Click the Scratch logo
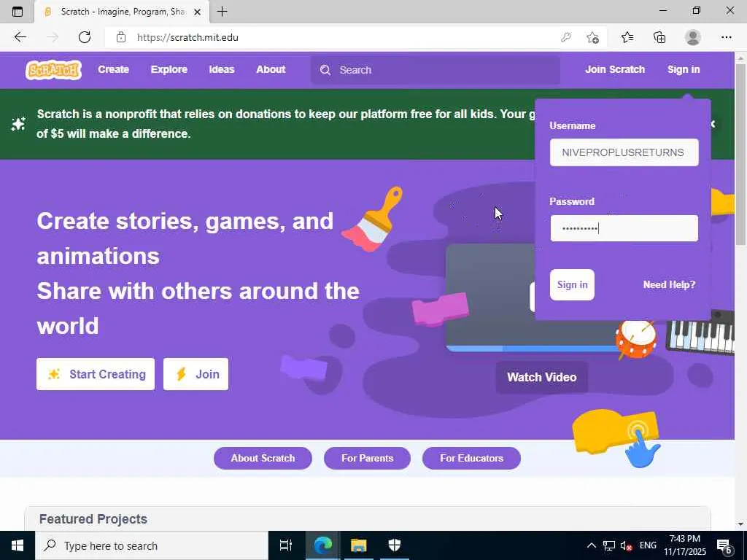 point(53,70)
